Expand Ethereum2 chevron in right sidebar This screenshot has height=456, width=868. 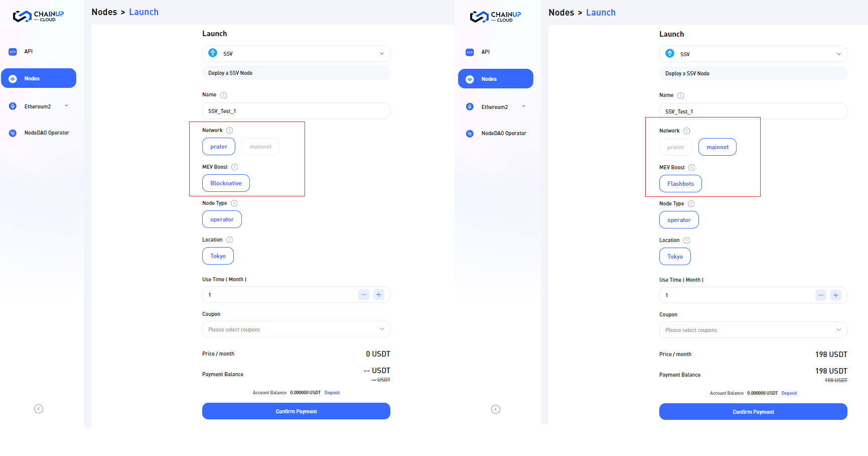[x=524, y=106]
